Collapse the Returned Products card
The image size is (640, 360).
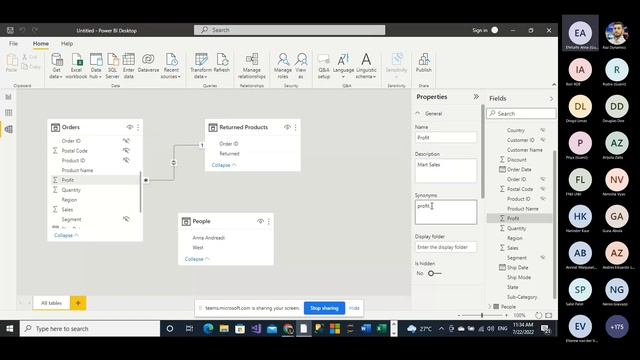[224, 165]
